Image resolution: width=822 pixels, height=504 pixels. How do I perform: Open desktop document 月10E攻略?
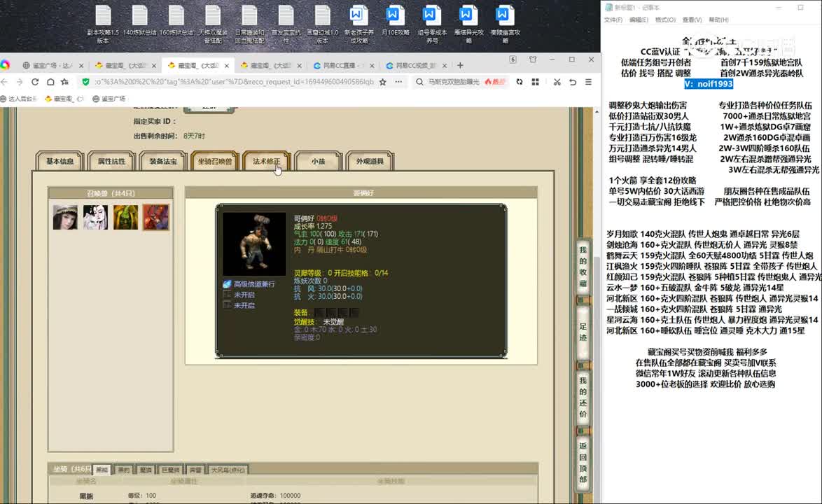396,21
